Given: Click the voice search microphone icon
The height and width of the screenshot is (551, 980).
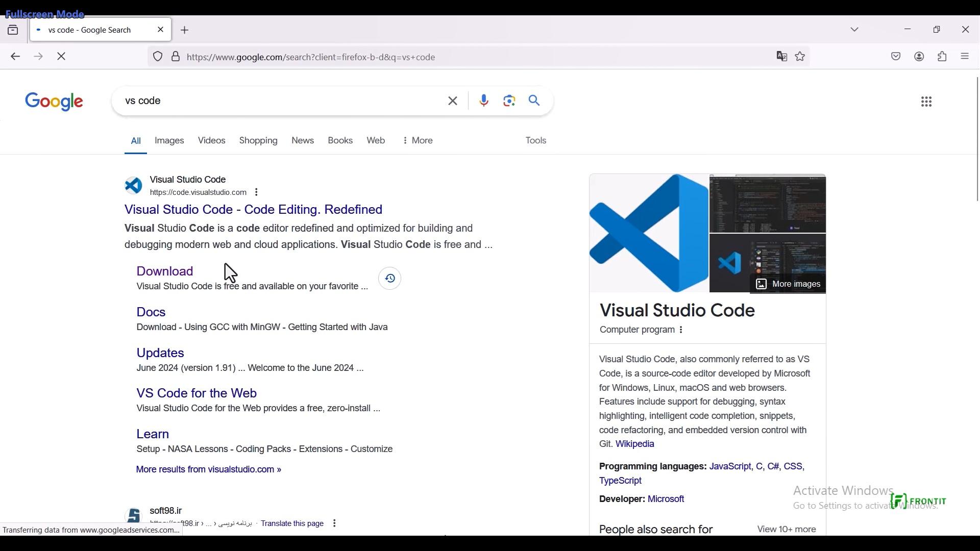Looking at the screenshot, I should (x=484, y=101).
